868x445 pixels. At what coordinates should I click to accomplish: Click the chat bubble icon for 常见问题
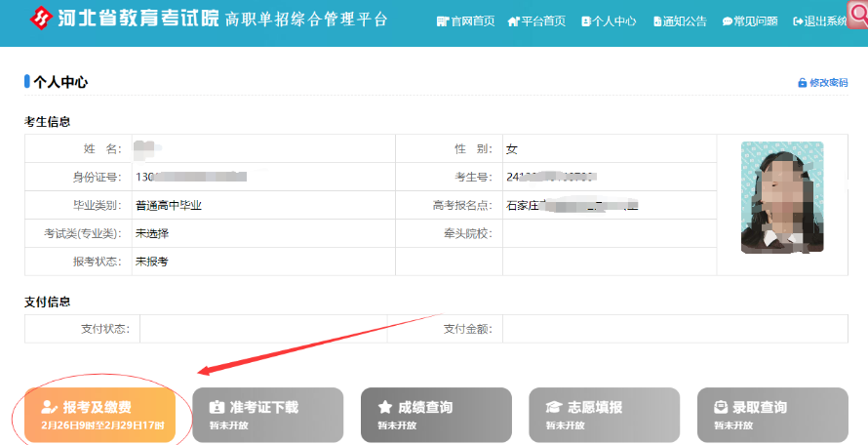tap(728, 21)
